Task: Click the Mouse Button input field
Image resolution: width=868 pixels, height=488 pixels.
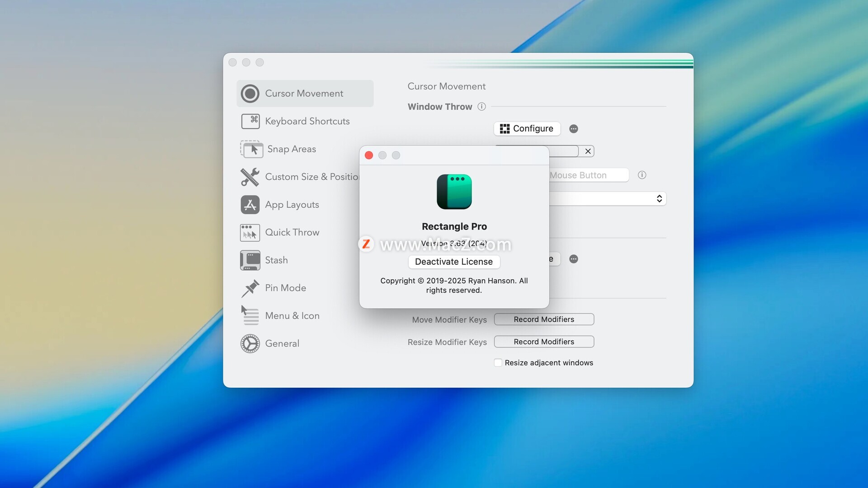Action: 588,175
